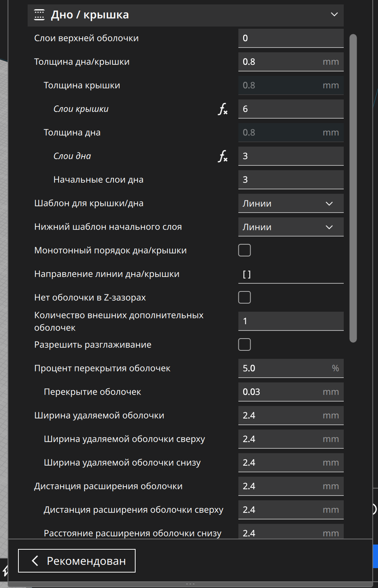
Task: Click the Дно / крышка section icon
Action: tap(39, 15)
